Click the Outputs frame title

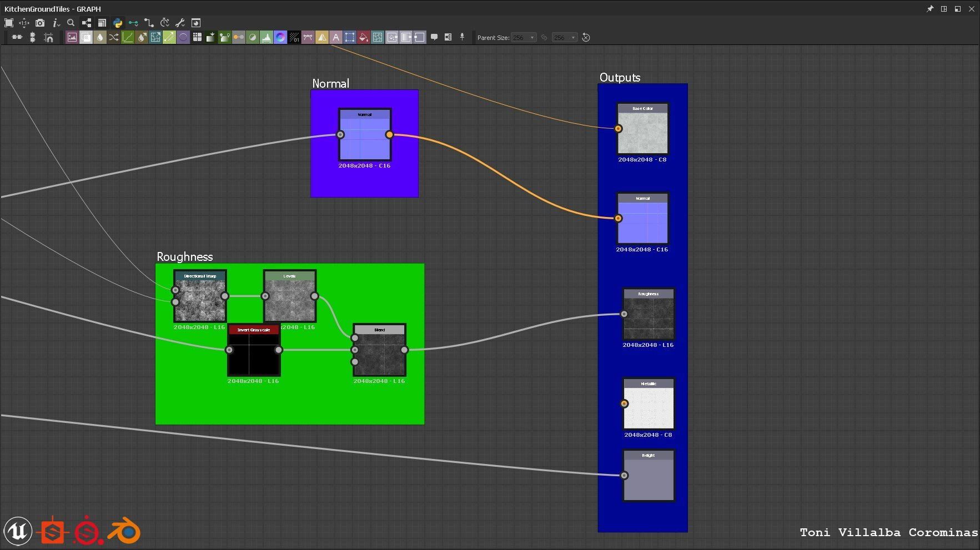coord(620,78)
